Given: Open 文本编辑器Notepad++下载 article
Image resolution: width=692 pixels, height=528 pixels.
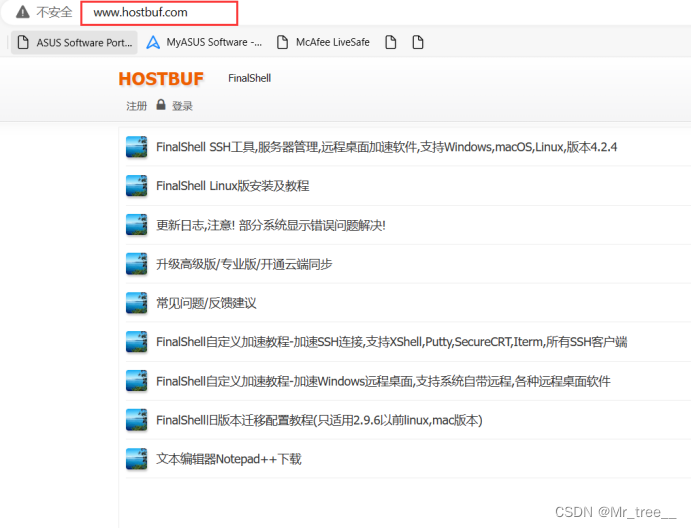Looking at the screenshot, I should click(x=229, y=459).
